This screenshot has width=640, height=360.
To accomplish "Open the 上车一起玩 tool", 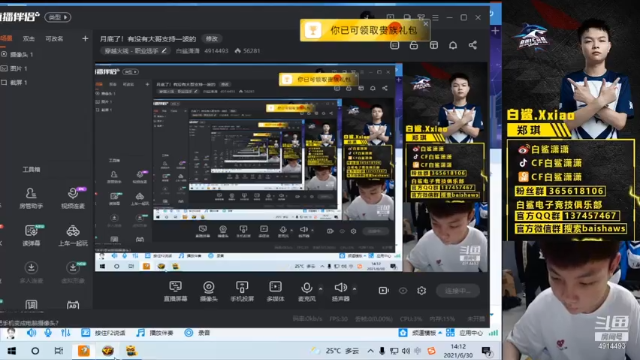I will 73,236.
